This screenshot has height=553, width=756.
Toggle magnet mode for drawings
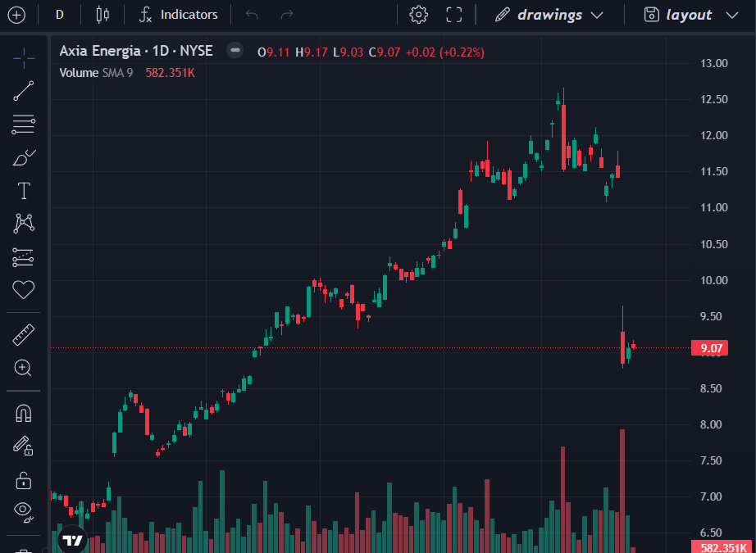(x=24, y=413)
